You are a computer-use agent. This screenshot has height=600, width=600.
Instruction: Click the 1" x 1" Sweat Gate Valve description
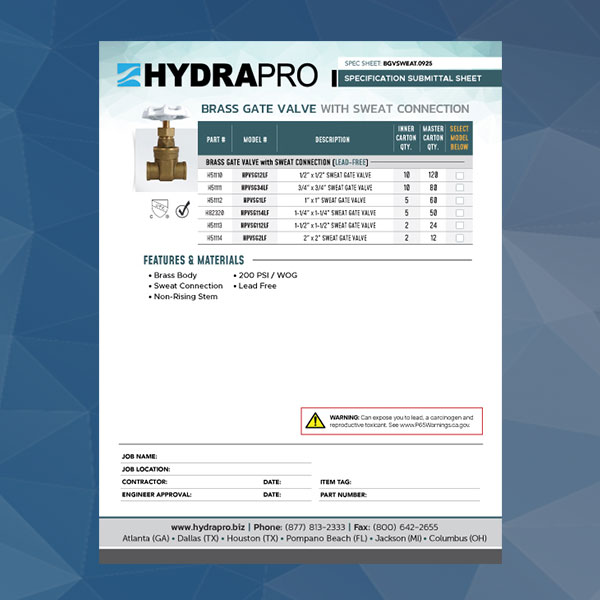pos(335,200)
